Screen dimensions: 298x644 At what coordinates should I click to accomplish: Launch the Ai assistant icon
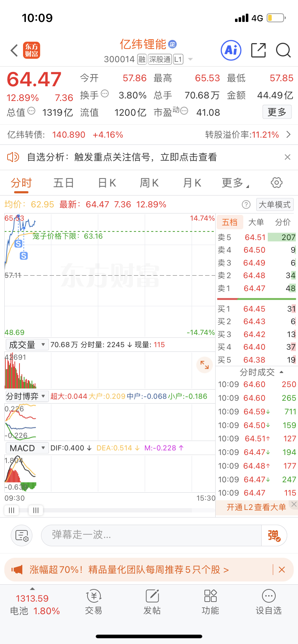click(231, 50)
